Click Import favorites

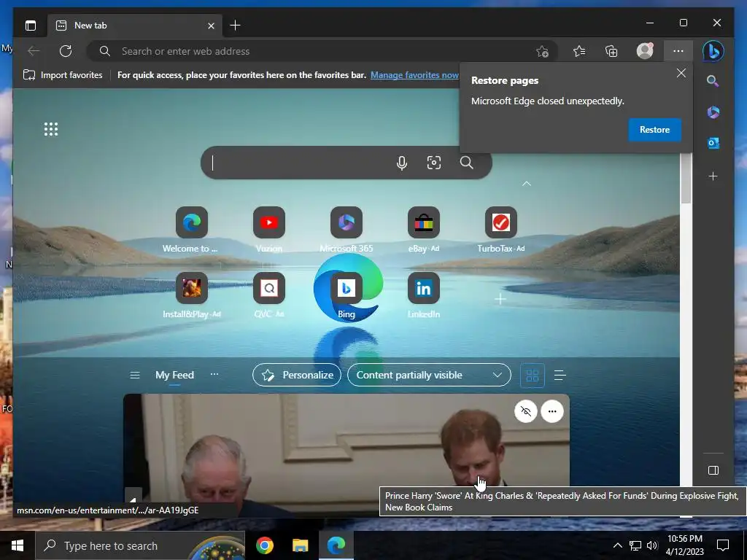point(63,75)
